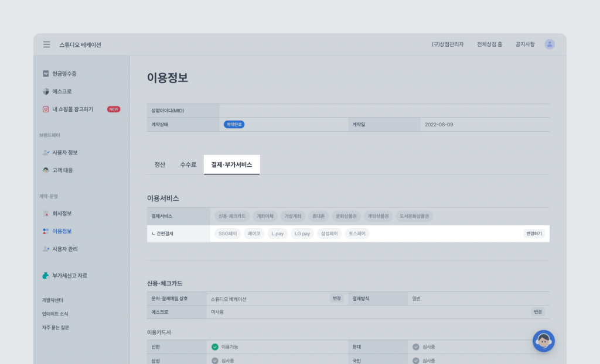Image resolution: width=600 pixels, height=364 pixels.
Task: Click the gray check icon for 삼성
Action: point(214,360)
